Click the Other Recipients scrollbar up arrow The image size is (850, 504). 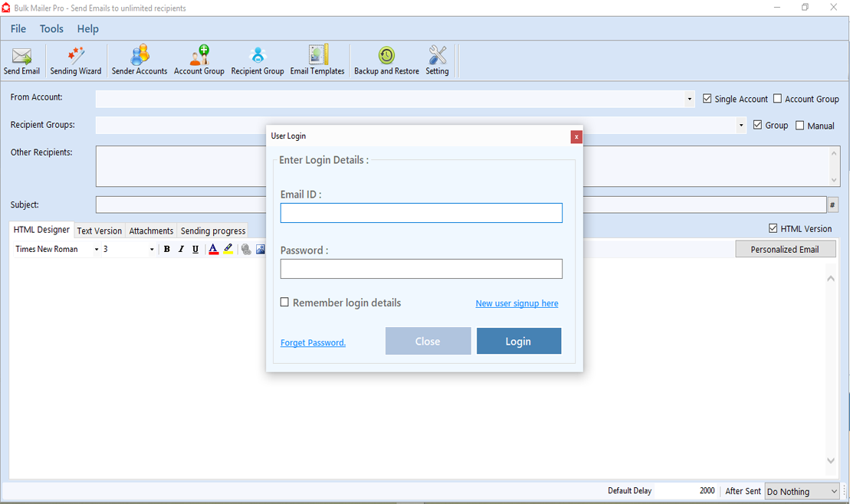coord(834,153)
